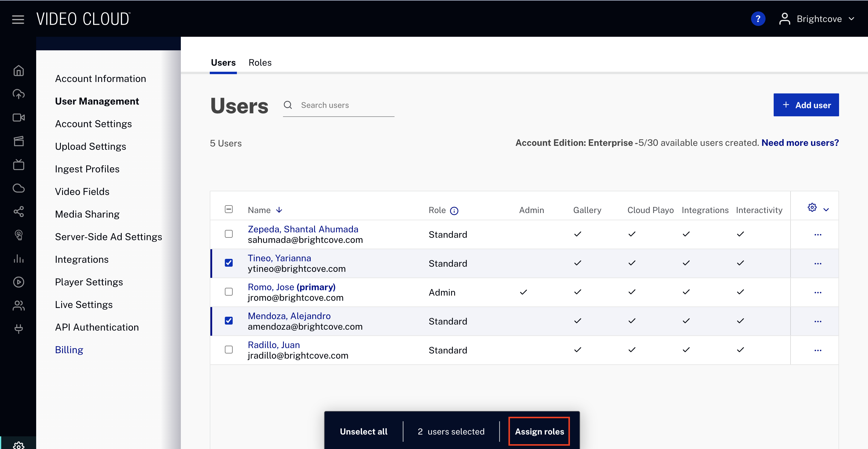868x449 pixels.
Task: Click the Home icon in sidebar
Action: [x=18, y=71]
